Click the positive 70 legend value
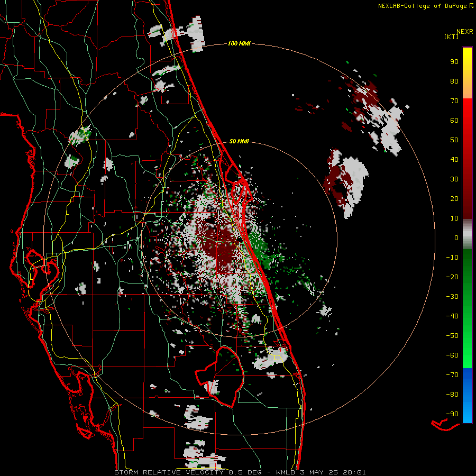The height and width of the screenshot is (476, 476). click(x=454, y=101)
